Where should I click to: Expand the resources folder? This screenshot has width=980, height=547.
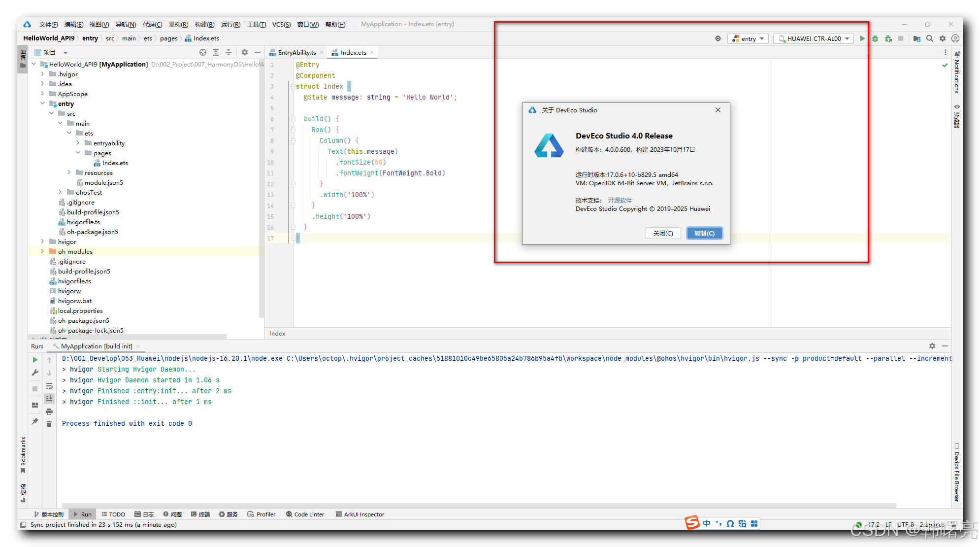pyautogui.click(x=69, y=172)
